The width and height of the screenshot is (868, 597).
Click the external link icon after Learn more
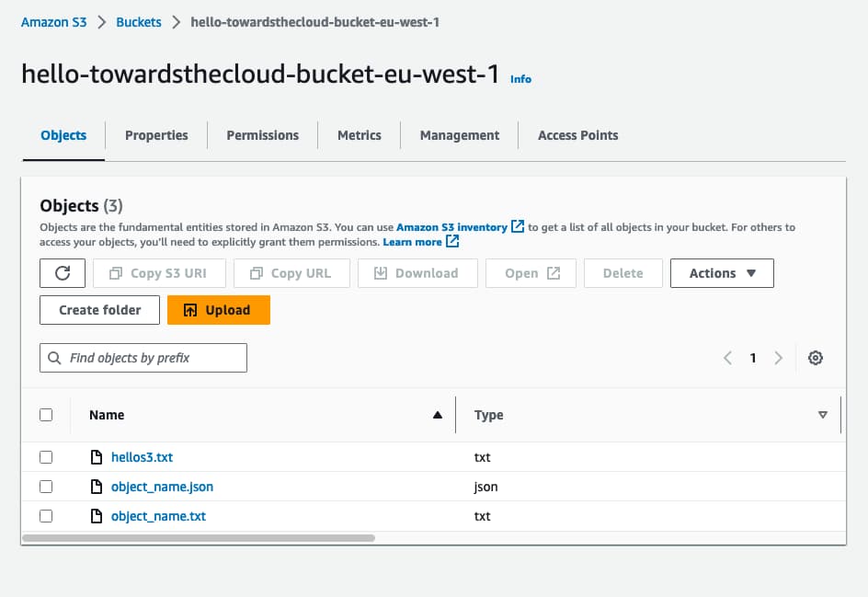tap(452, 242)
